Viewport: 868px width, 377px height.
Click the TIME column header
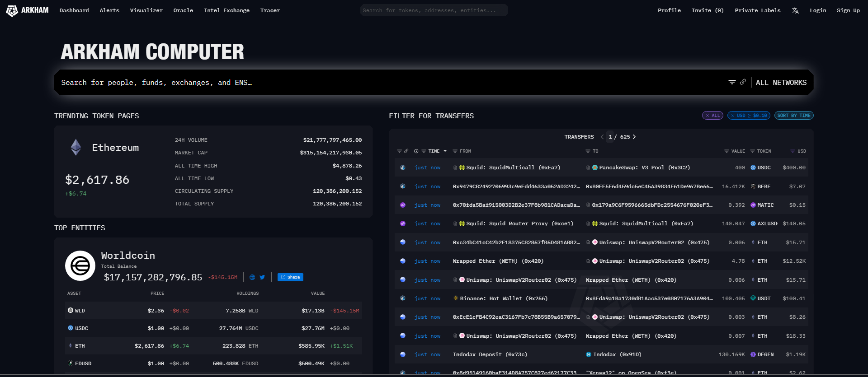click(x=434, y=151)
